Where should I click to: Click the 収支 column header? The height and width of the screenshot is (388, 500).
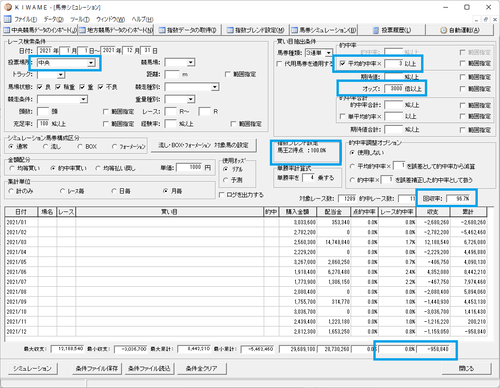[x=432, y=212]
